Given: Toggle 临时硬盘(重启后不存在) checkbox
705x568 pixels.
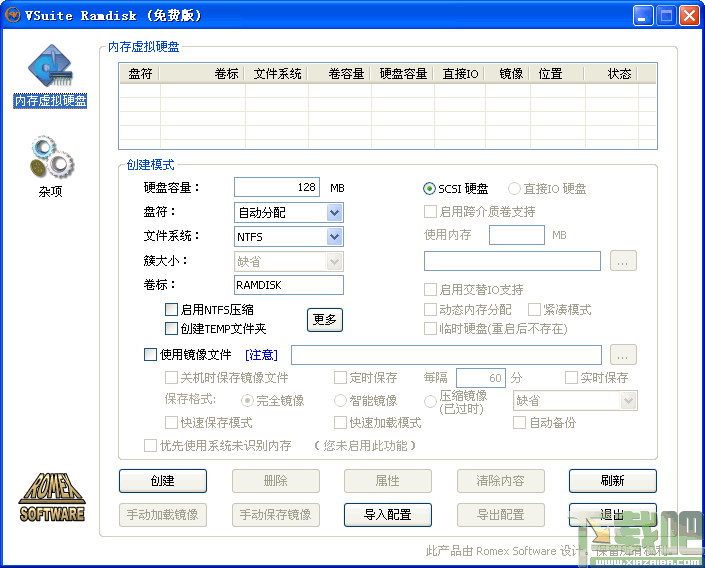Looking at the screenshot, I should (x=430, y=329).
